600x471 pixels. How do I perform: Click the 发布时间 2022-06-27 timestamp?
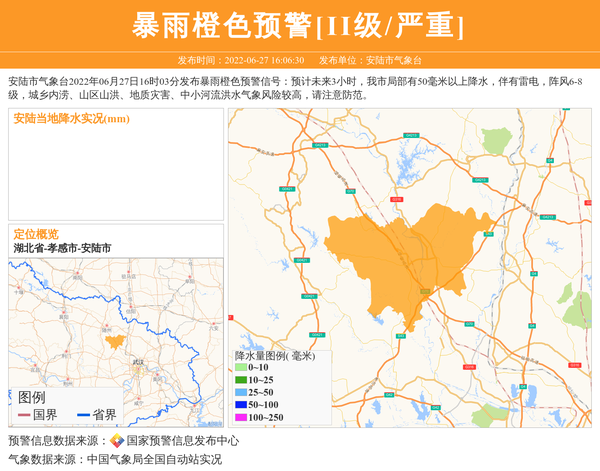click(x=241, y=60)
